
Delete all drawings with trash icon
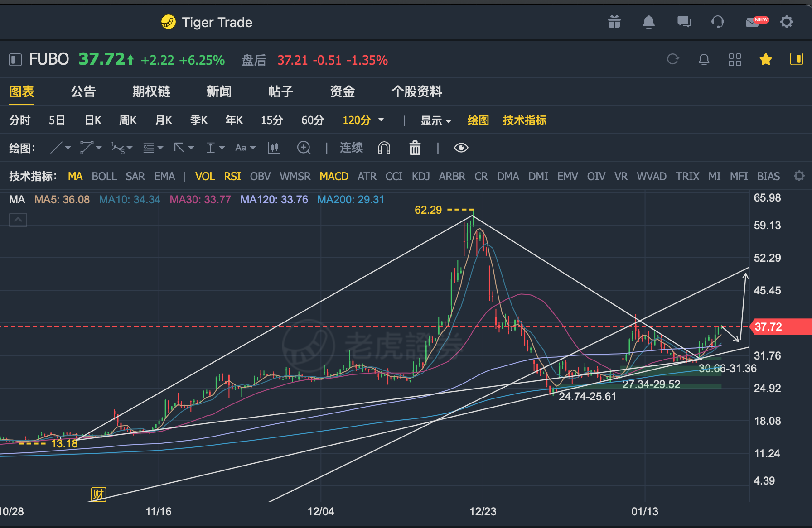click(x=415, y=148)
